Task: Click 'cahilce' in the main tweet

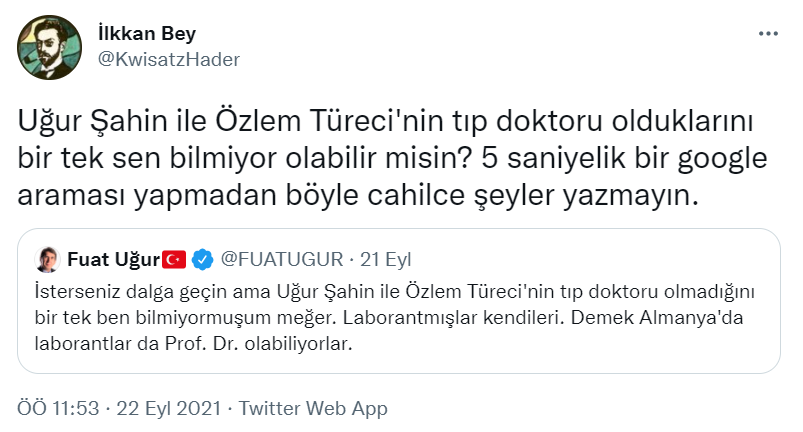Action: (x=454, y=195)
